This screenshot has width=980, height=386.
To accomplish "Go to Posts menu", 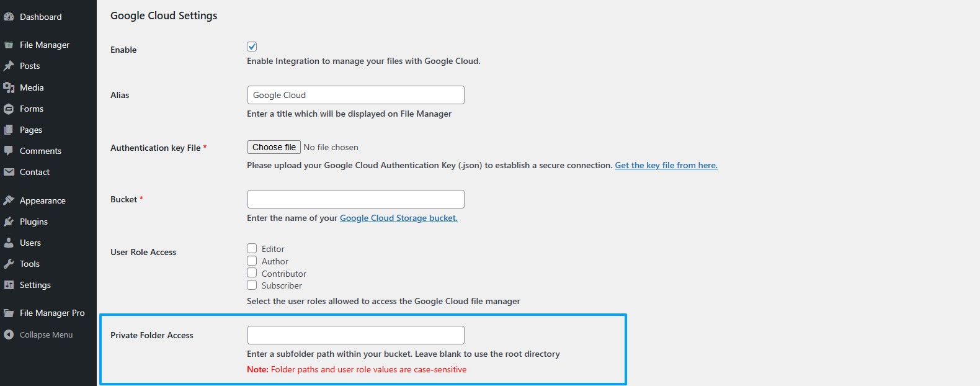I will 30,66.
